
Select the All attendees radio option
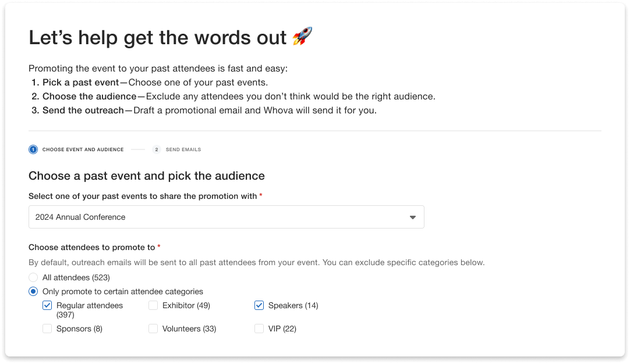[33, 277]
